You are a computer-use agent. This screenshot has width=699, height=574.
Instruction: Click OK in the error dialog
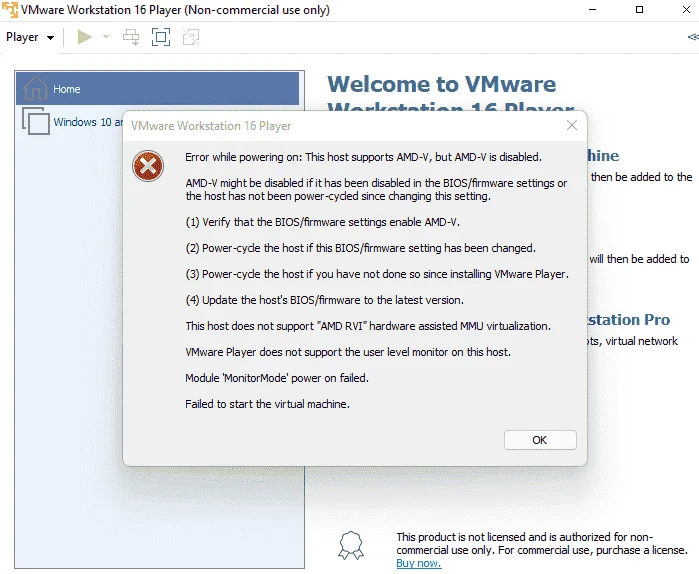point(540,440)
